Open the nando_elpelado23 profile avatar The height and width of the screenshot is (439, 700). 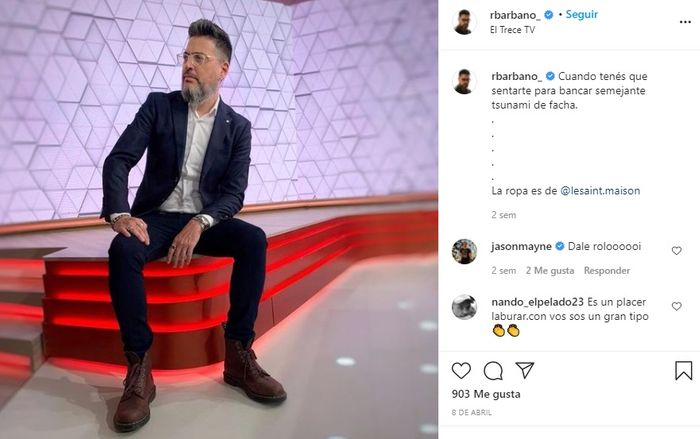click(464, 307)
